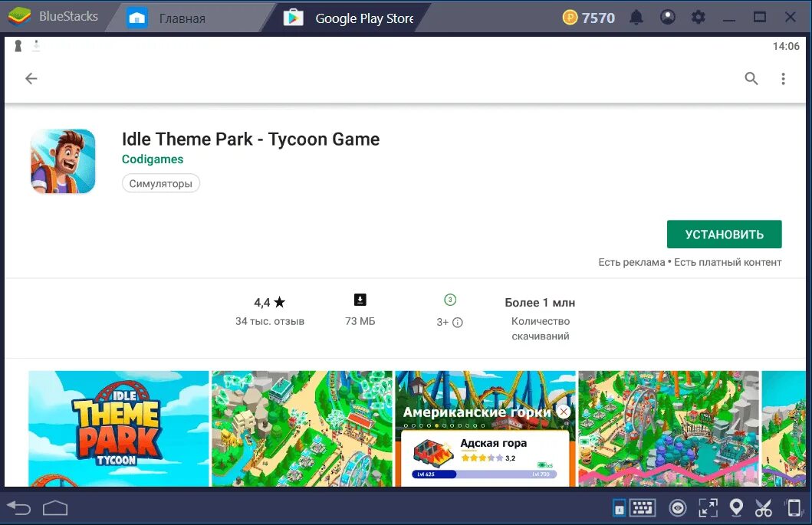Image resolution: width=812 pixels, height=525 pixels.
Task: Click the Android back arrow in bottom bar
Action: 19,508
